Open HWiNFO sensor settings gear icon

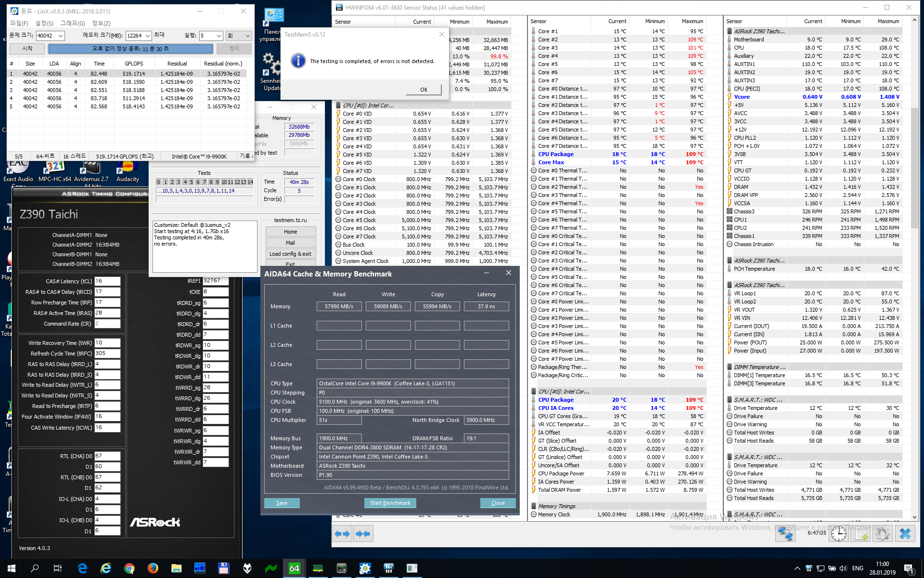tap(883, 534)
